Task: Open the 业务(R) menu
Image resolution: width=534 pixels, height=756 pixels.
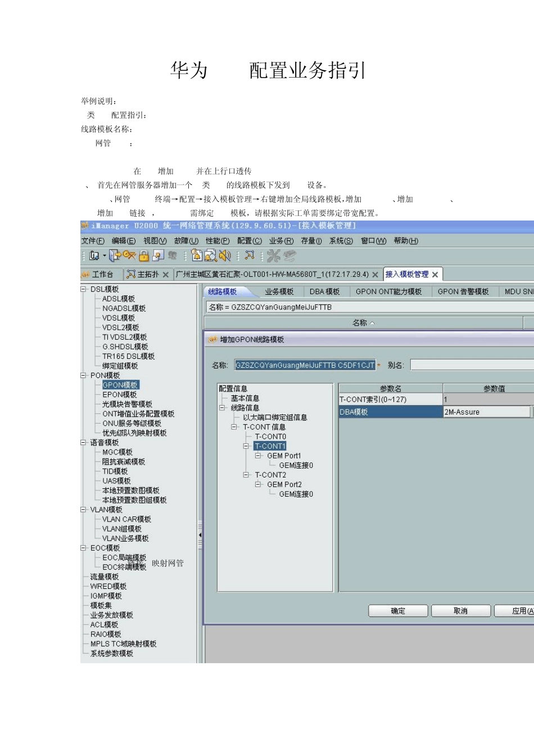Action: (x=281, y=241)
